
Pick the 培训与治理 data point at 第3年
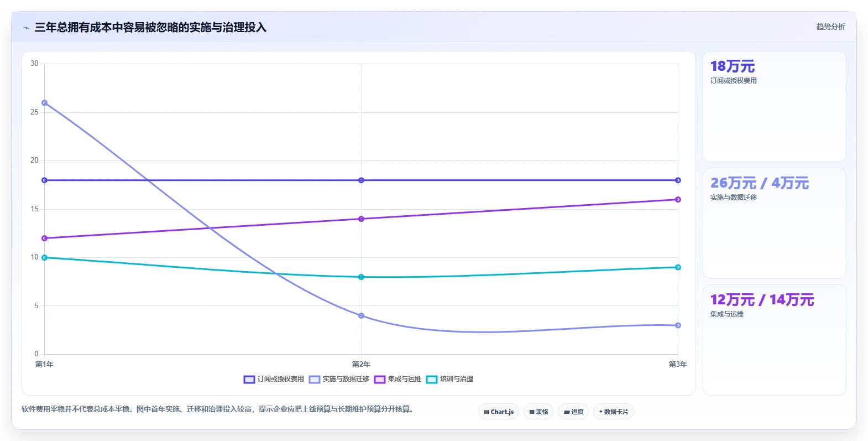point(678,267)
